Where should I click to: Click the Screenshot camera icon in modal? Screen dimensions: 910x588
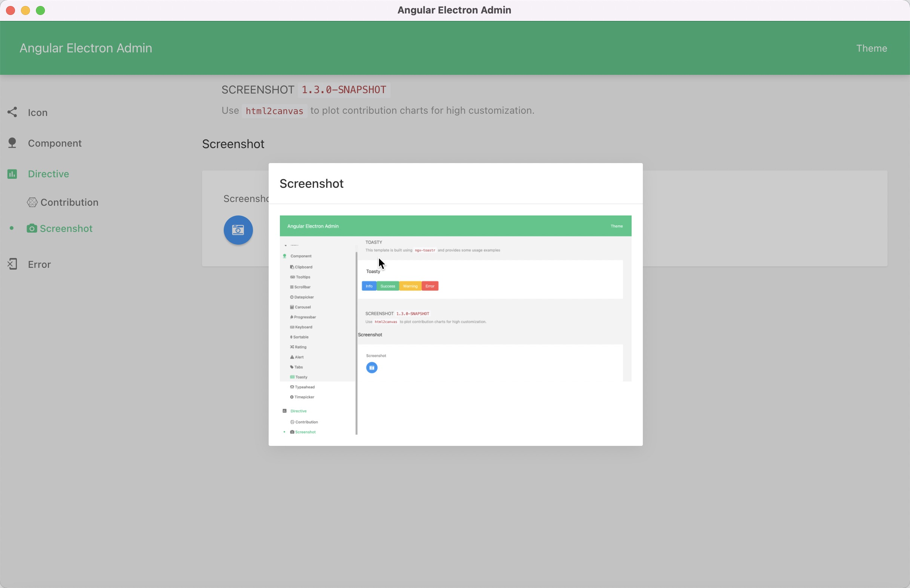[x=372, y=367]
